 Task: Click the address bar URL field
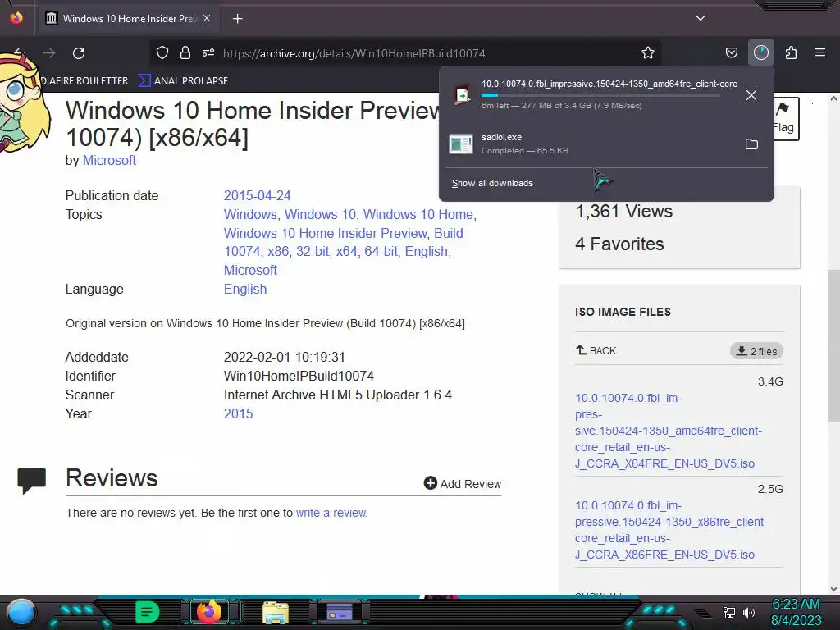tap(404, 53)
